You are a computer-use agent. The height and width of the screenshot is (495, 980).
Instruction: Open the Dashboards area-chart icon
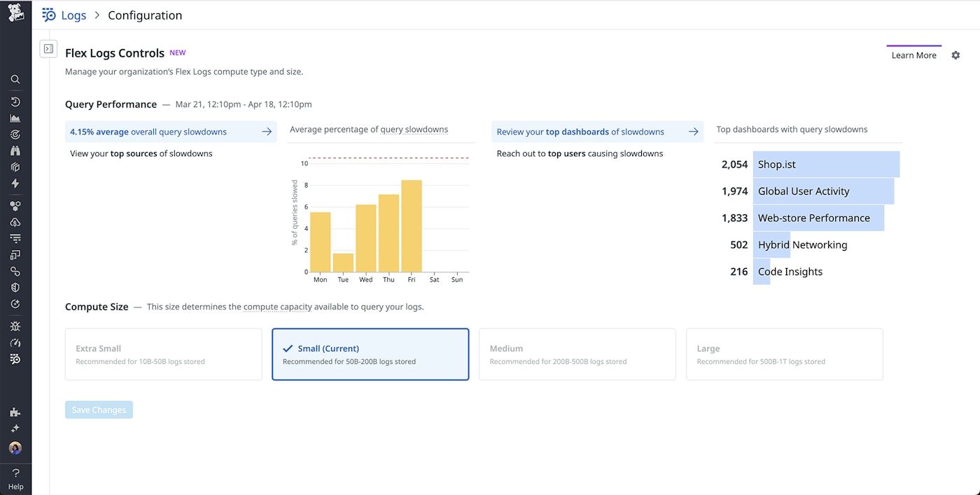pyautogui.click(x=15, y=118)
